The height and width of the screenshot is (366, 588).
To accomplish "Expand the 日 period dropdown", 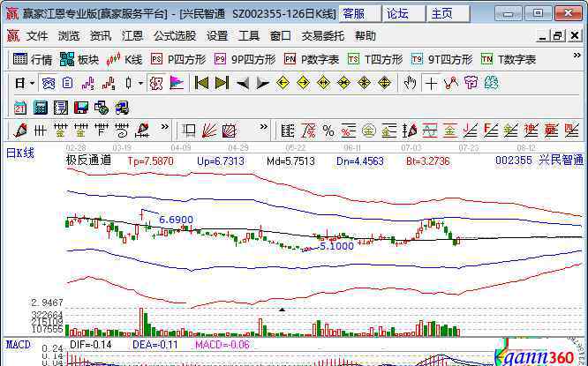I will [x=25, y=83].
